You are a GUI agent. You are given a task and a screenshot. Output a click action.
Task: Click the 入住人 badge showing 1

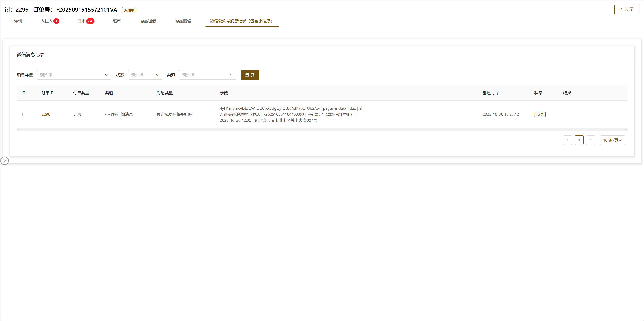(x=56, y=21)
